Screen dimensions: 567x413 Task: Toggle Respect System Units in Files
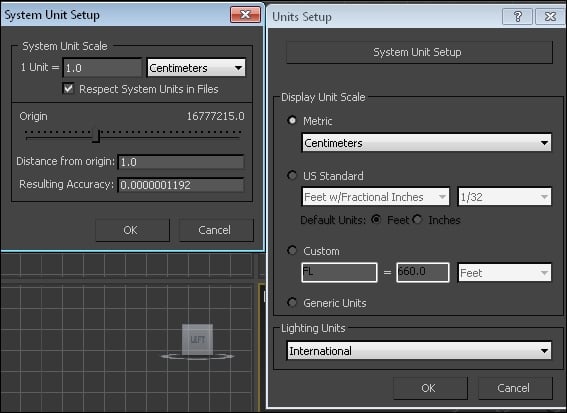(x=68, y=89)
